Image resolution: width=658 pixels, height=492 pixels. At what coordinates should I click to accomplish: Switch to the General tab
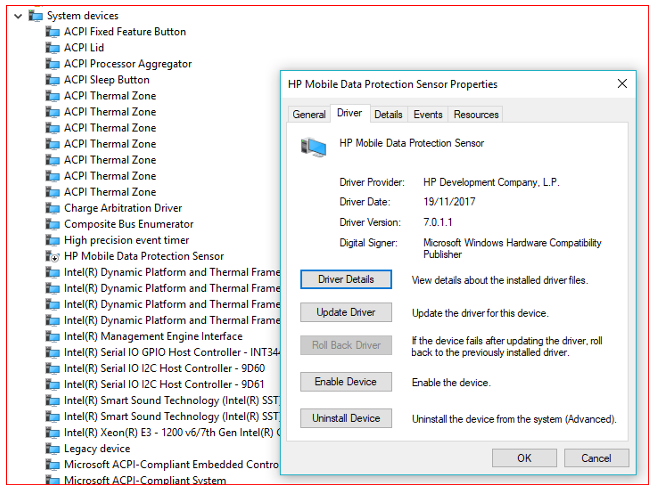coord(309,115)
